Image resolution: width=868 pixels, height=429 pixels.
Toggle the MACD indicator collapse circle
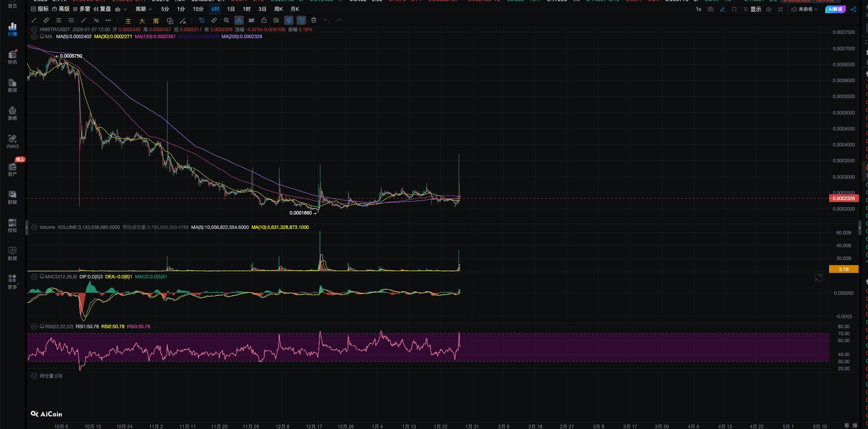point(34,277)
